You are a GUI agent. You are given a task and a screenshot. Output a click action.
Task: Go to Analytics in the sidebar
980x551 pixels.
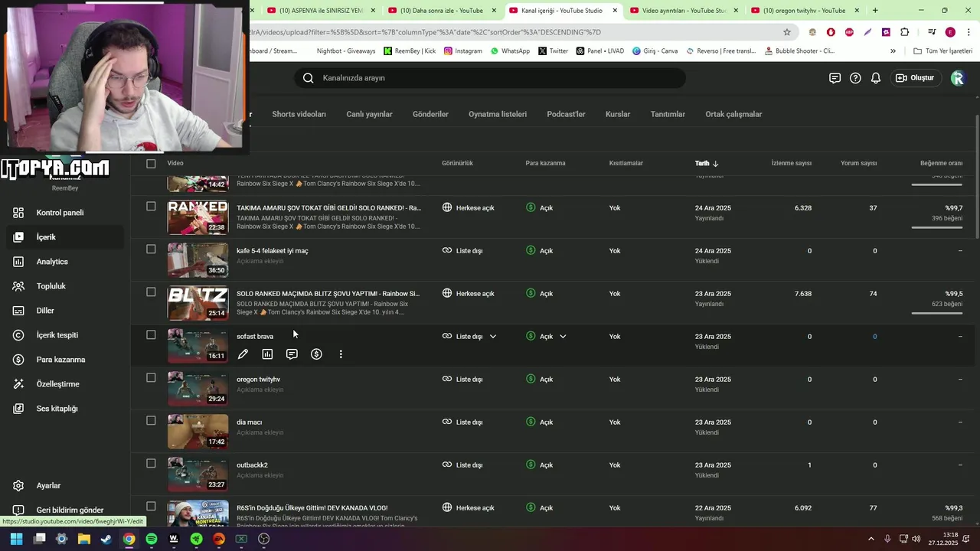coord(64,262)
